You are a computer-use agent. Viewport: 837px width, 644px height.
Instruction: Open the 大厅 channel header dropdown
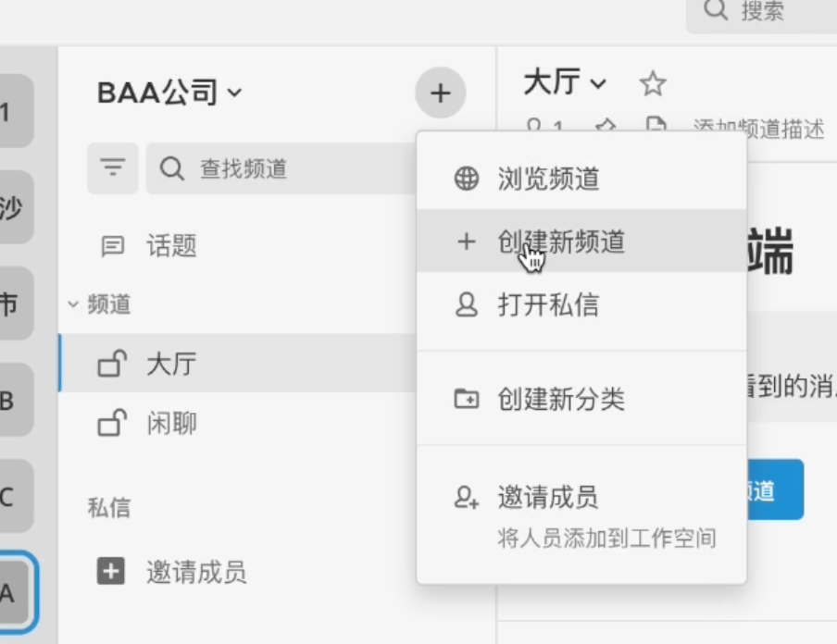[565, 84]
